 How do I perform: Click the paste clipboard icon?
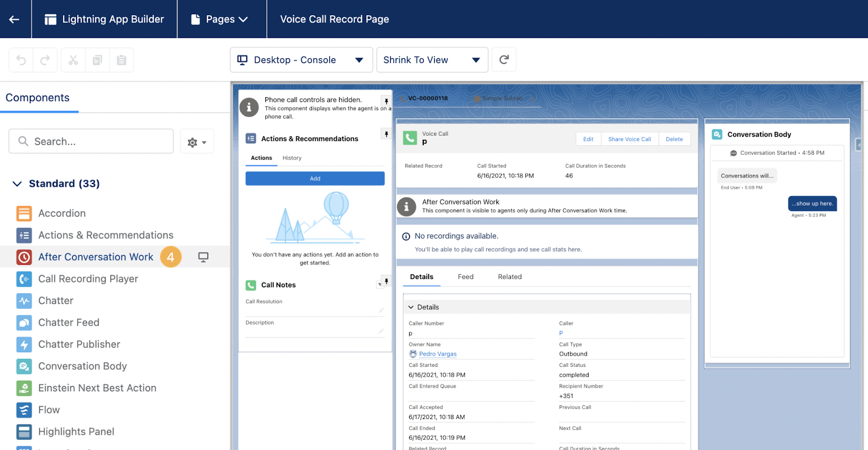click(x=122, y=60)
